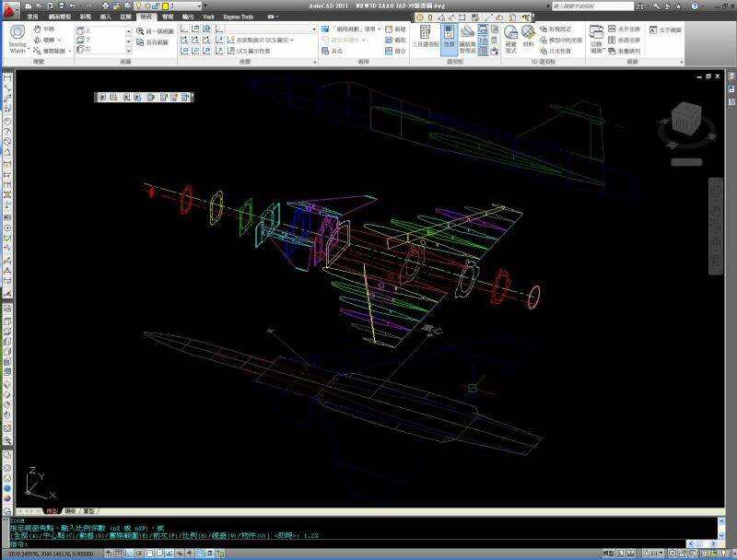737x560 pixels.
Task: Select the 平移 (Pan) hand tool
Action: (43, 29)
